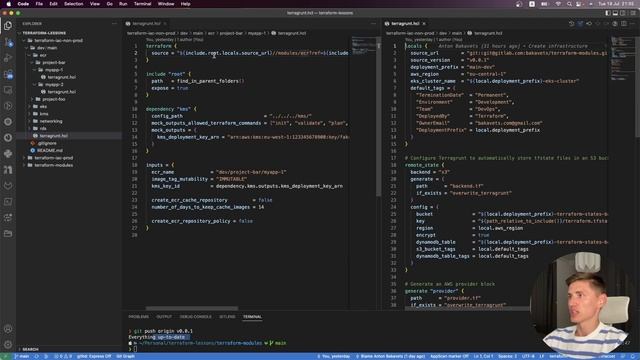Viewport: 640px width, 360px height.
Task: Click Git Graph in status bar
Action: pyautogui.click(x=126, y=356)
